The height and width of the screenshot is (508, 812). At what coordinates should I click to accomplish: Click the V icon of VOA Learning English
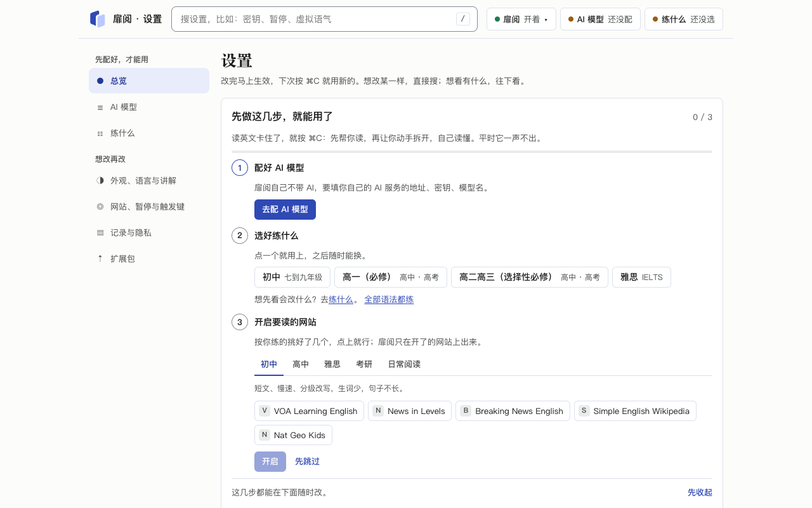[265, 411]
